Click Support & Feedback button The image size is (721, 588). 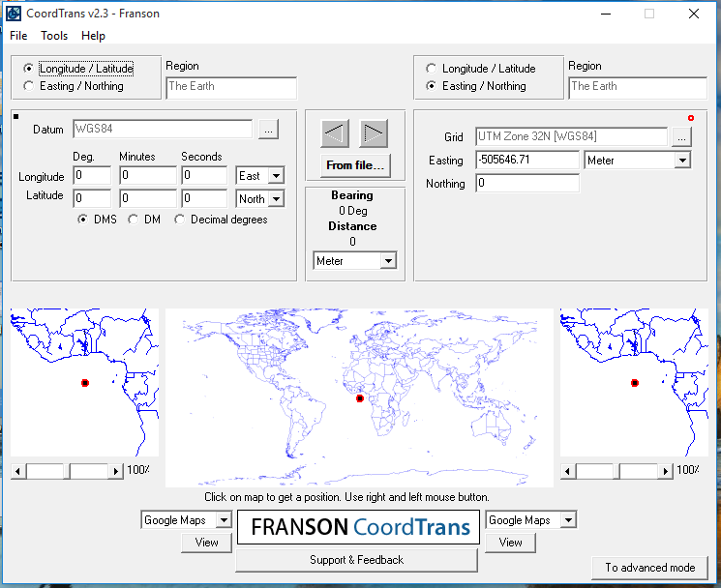pyautogui.click(x=356, y=560)
